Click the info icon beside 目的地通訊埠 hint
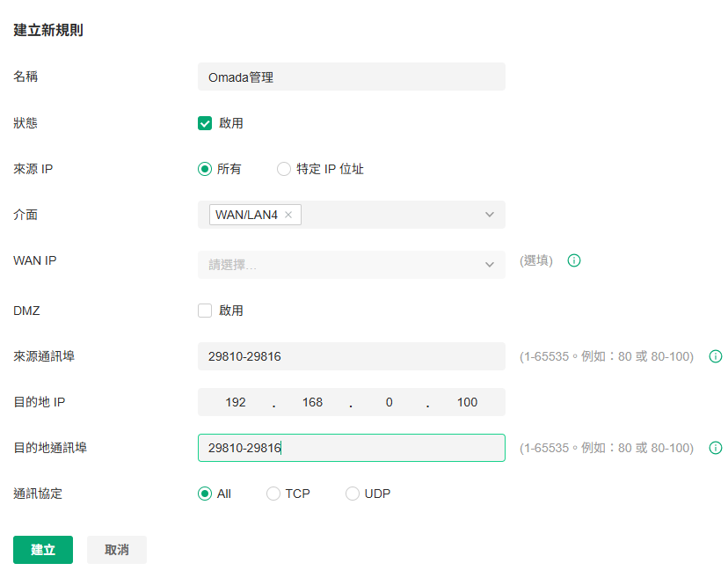728x578 pixels. (x=716, y=448)
